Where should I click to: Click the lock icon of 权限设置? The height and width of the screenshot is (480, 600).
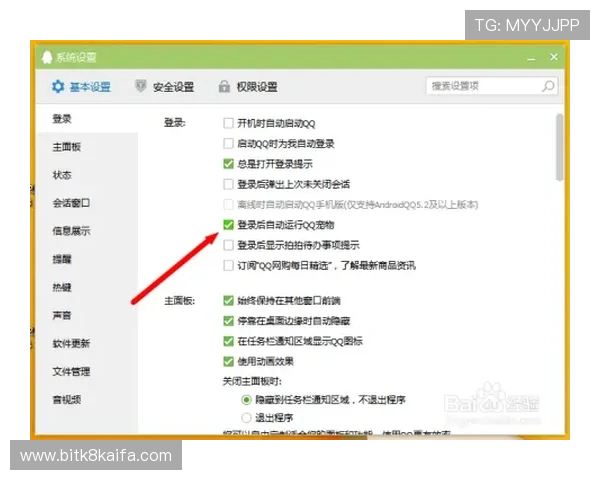[x=224, y=87]
